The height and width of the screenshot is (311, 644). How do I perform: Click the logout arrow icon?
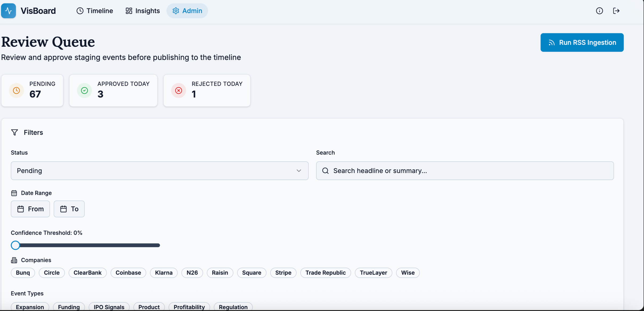tap(616, 11)
